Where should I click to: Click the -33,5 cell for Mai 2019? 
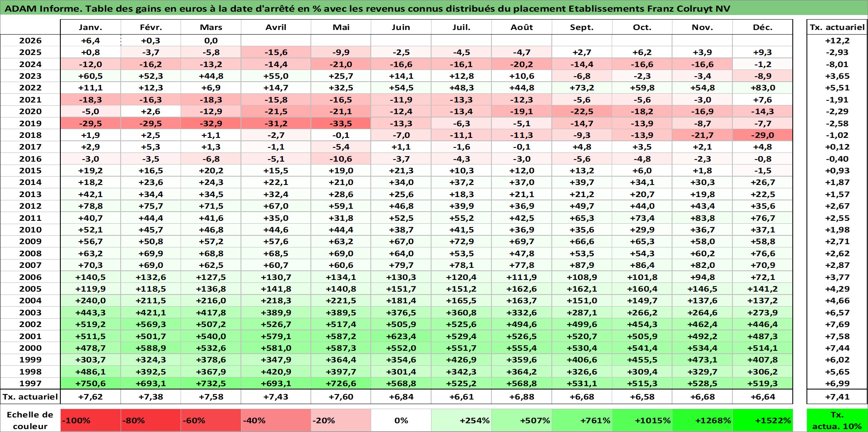point(341,123)
